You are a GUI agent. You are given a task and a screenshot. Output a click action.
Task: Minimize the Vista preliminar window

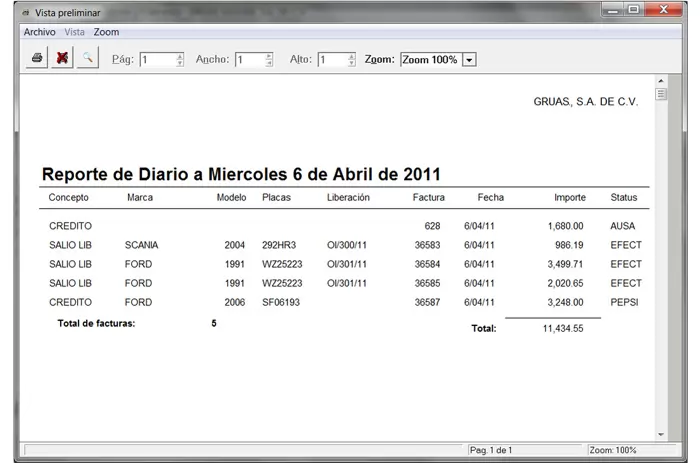point(611,11)
